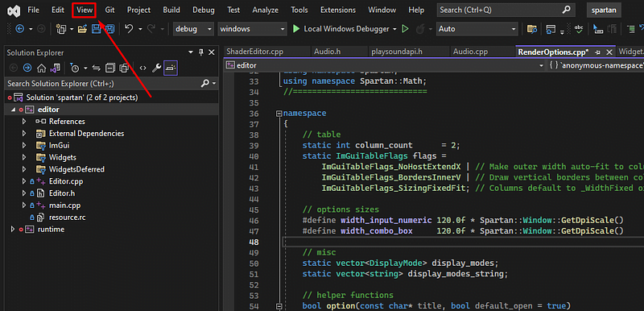The image size is (644, 311).
Task: Click the New Project toolbar icon
Action: pyautogui.click(x=61, y=29)
